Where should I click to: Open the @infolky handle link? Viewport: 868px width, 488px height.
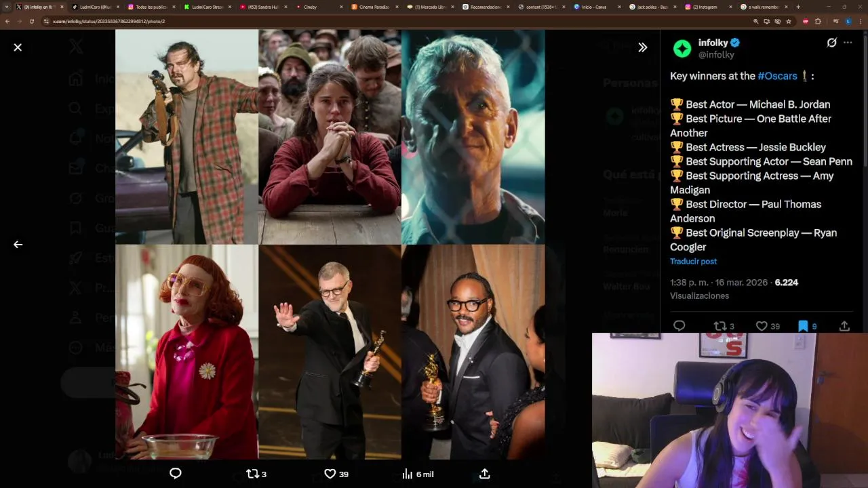pyautogui.click(x=716, y=55)
